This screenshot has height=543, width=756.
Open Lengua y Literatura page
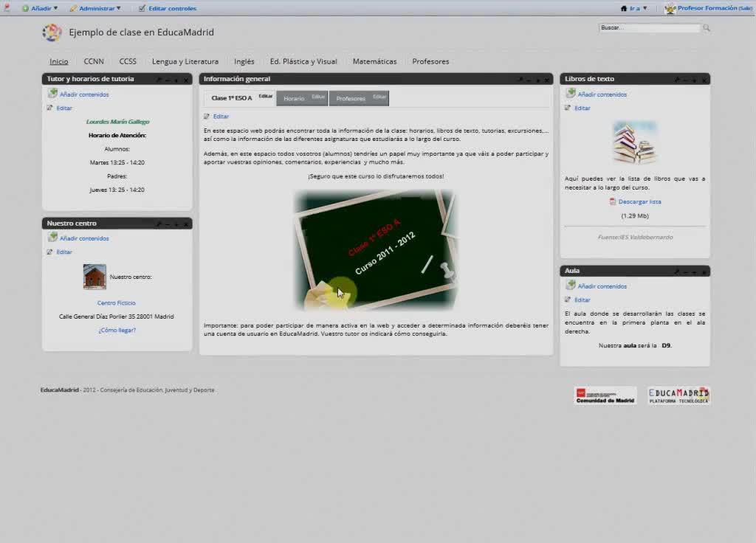pos(185,61)
